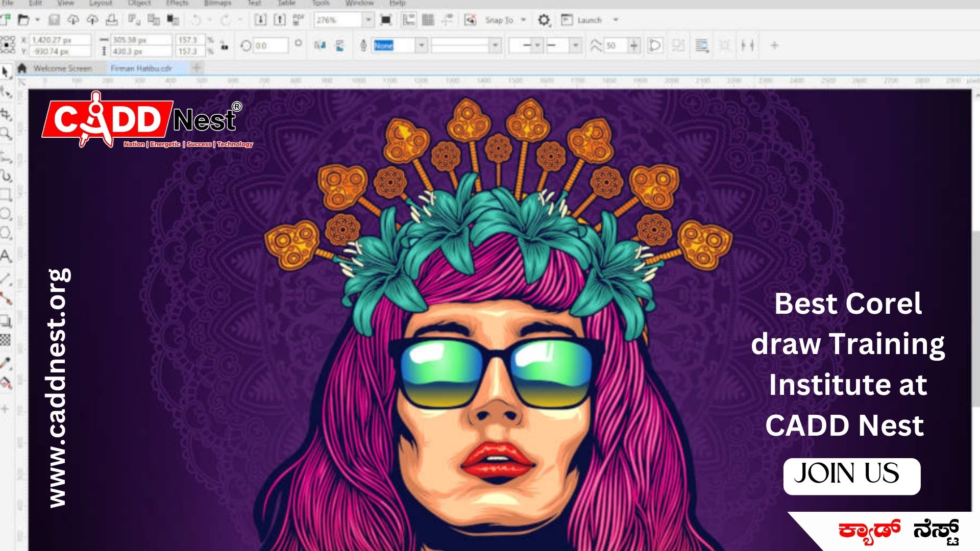This screenshot has height=551, width=980.
Task: Select the Drop Shadow tool
Action: click(6, 321)
